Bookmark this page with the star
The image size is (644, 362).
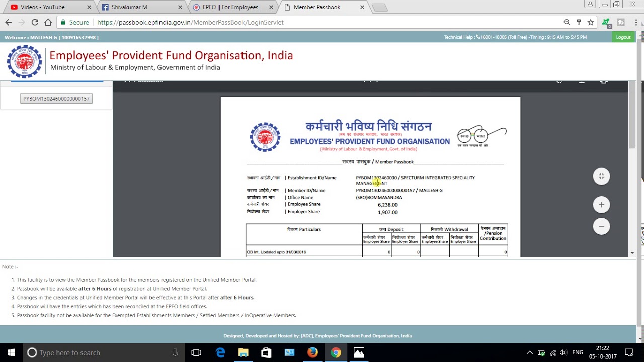(591, 22)
